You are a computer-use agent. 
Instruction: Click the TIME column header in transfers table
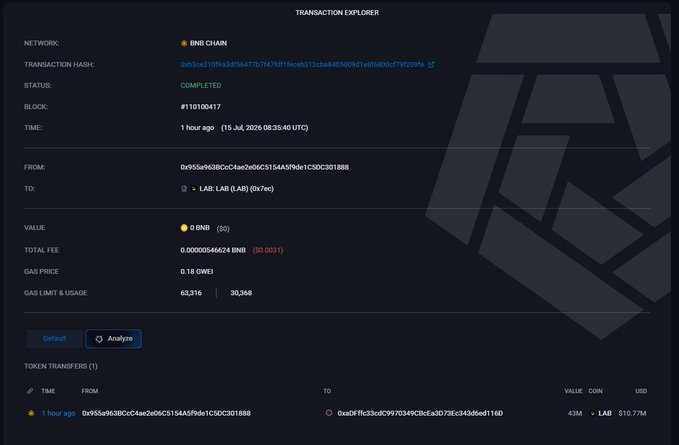(x=48, y=391)
